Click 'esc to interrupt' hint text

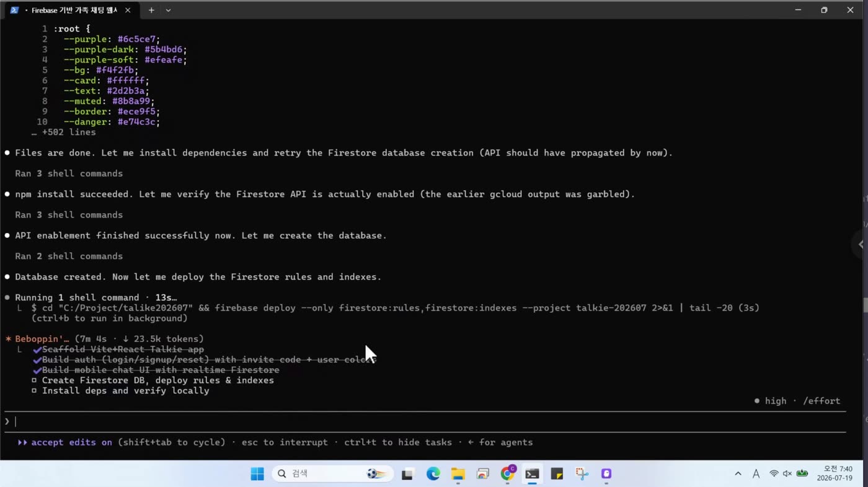285,442
